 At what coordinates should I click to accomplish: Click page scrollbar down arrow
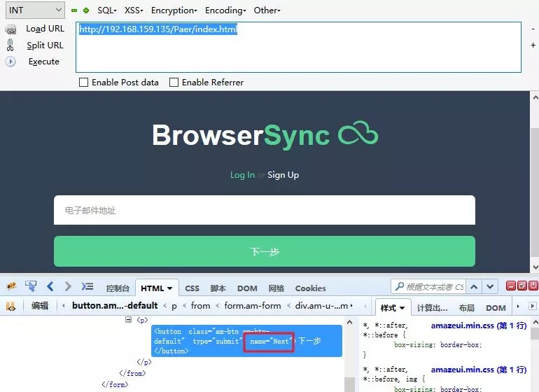(x=535, y=267)
